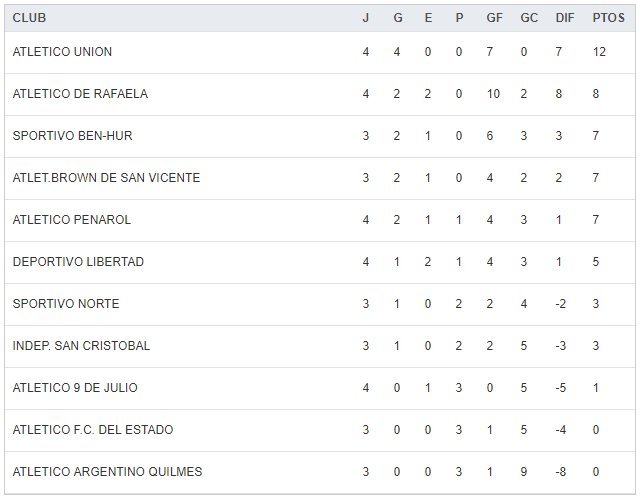Open the ATLETICO UNION team row
This screenshot has height=500, width=640.
(62, 52)
